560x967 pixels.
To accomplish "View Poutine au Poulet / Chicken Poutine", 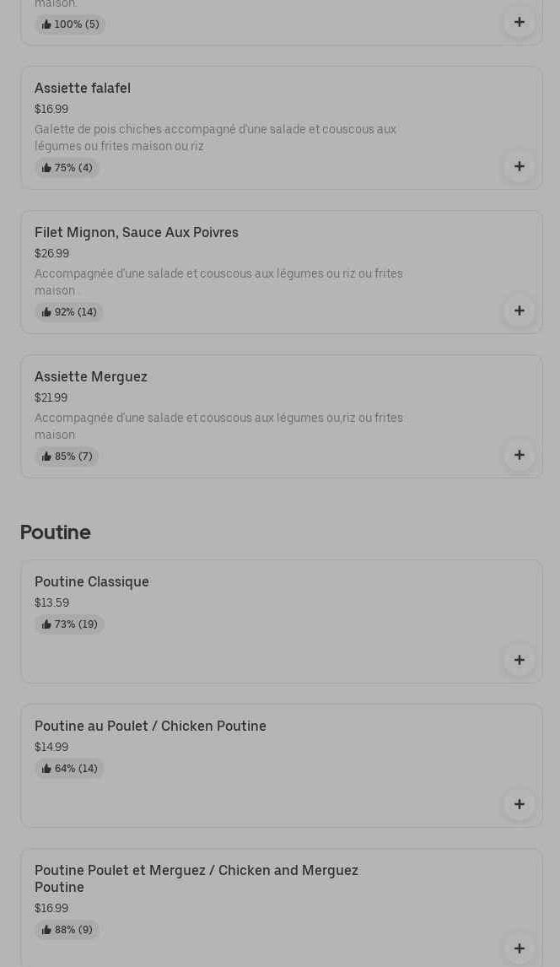I will 150,727.
